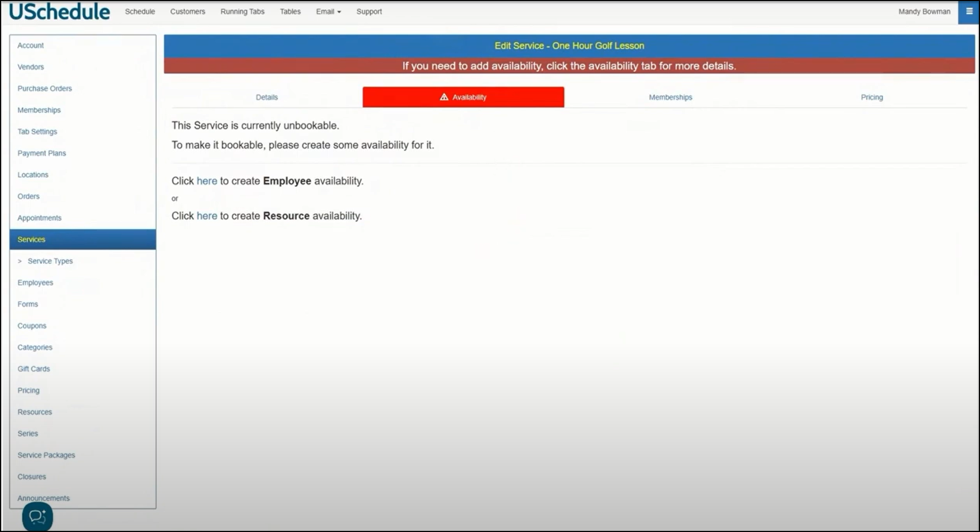The image size is (980, 532).
Task: Open the Support page
Action: 369,12
